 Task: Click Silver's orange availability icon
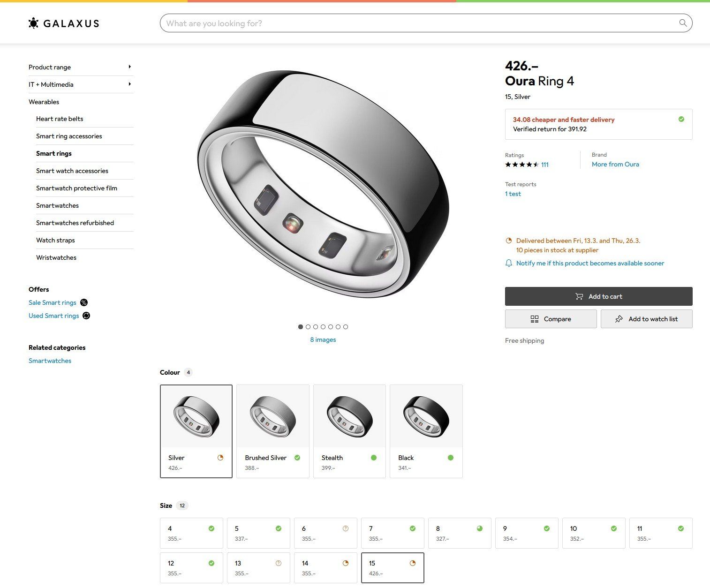pyautogui.click(x=220, y=458)
